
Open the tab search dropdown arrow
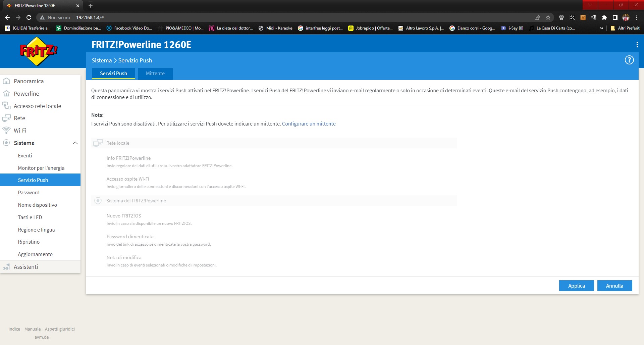click(x=590, y=5)
